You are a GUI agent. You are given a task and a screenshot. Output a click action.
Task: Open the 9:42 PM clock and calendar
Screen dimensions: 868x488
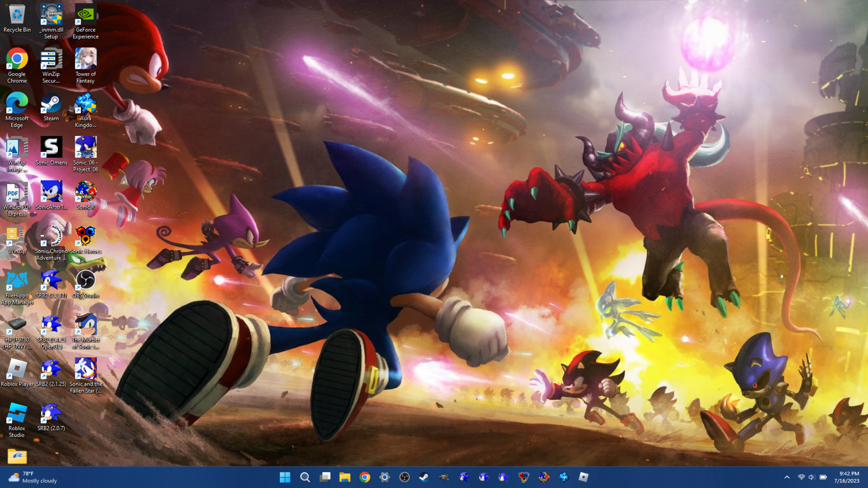(x=847, y=477)
